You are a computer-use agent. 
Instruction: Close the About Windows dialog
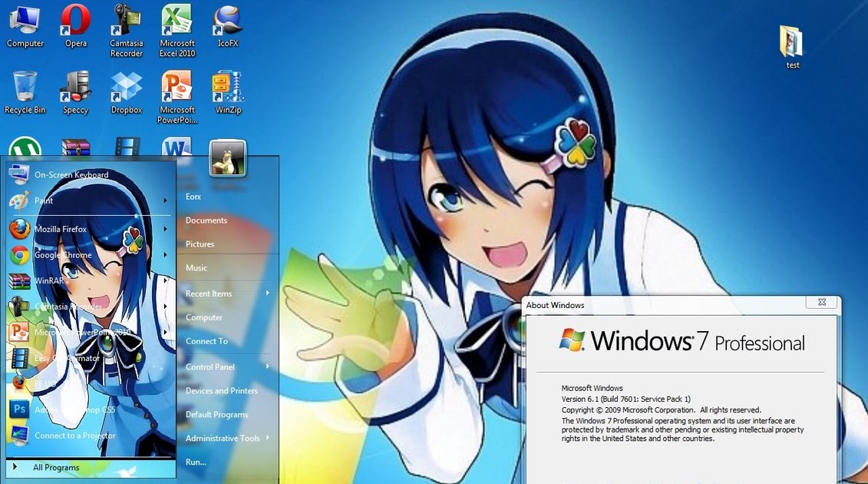pos(822,302)
